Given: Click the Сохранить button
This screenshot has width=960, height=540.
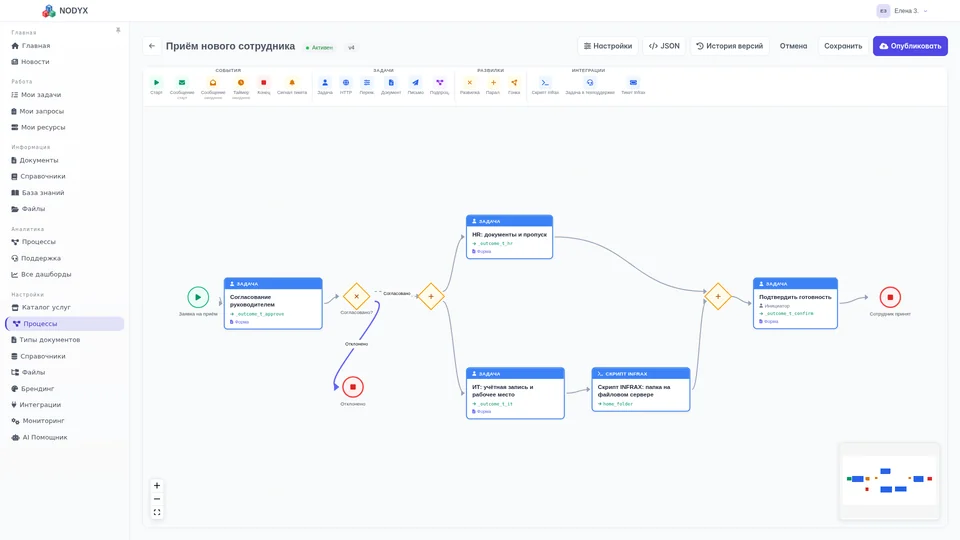Looking at the screenshot, I should point(843,46).
